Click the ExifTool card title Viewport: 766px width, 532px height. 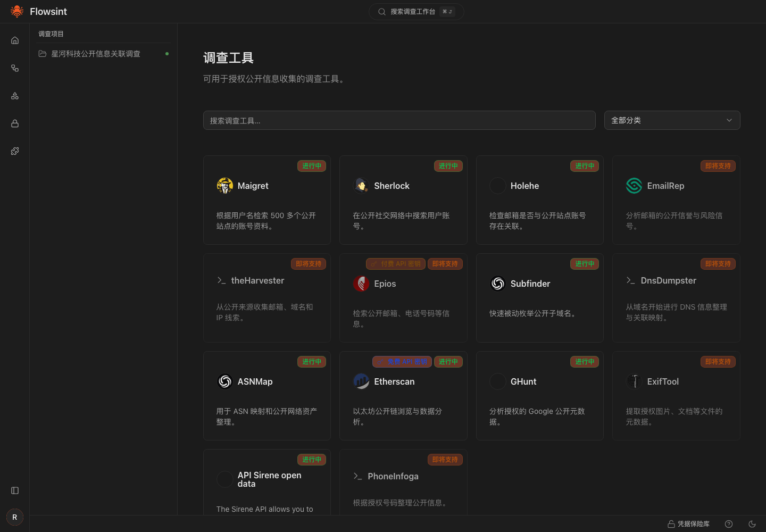coord(663,381)
